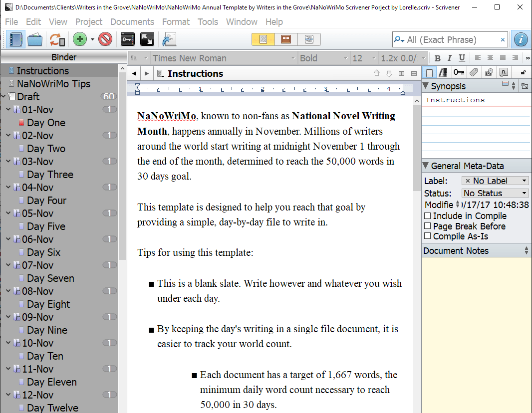Check the Page Break Before option
Image resolution: width=532 pixels, height=413 pixels.
(x=427, y=226)
